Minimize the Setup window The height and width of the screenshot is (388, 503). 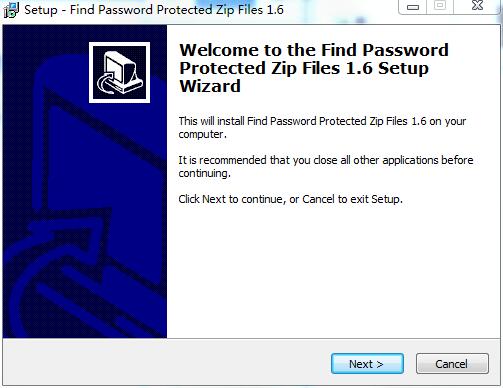pos(413,7)
